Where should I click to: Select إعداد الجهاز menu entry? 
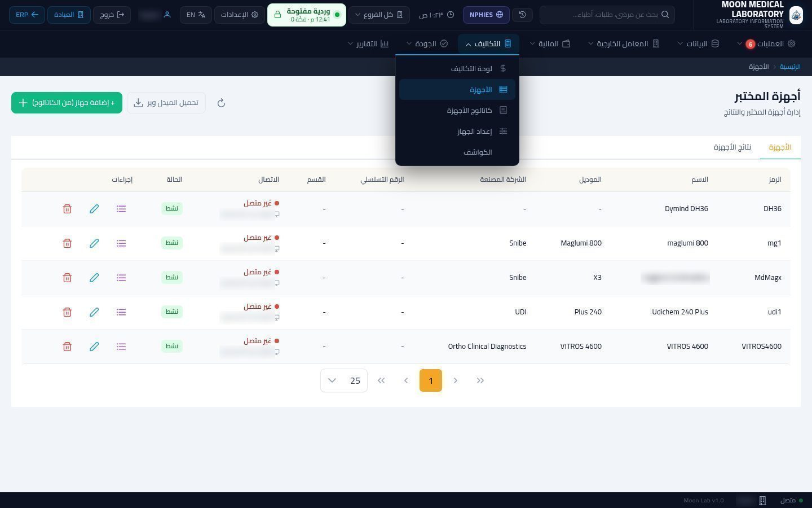click(457, 132)
